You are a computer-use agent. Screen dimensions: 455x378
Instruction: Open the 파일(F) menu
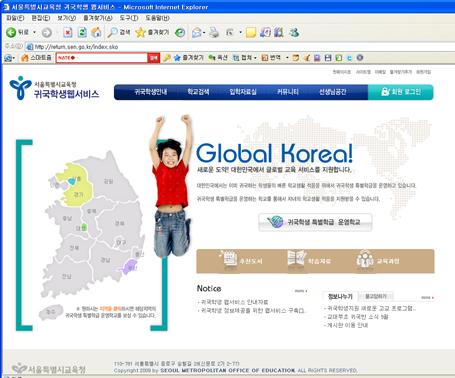coord(15,18)
